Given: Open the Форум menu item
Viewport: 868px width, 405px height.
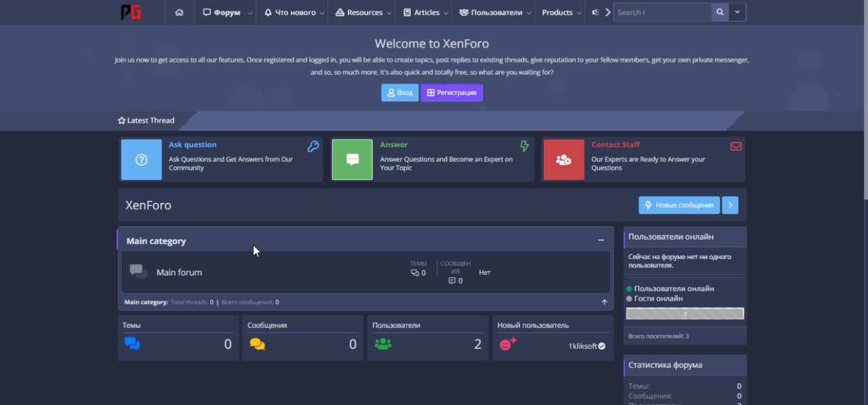Looking at the screenshot, I should click(222, 12).
